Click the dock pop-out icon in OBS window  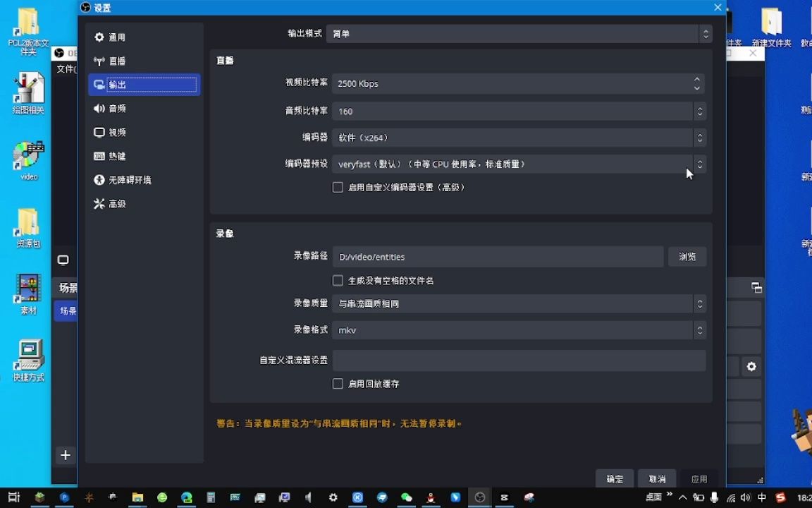756,288
